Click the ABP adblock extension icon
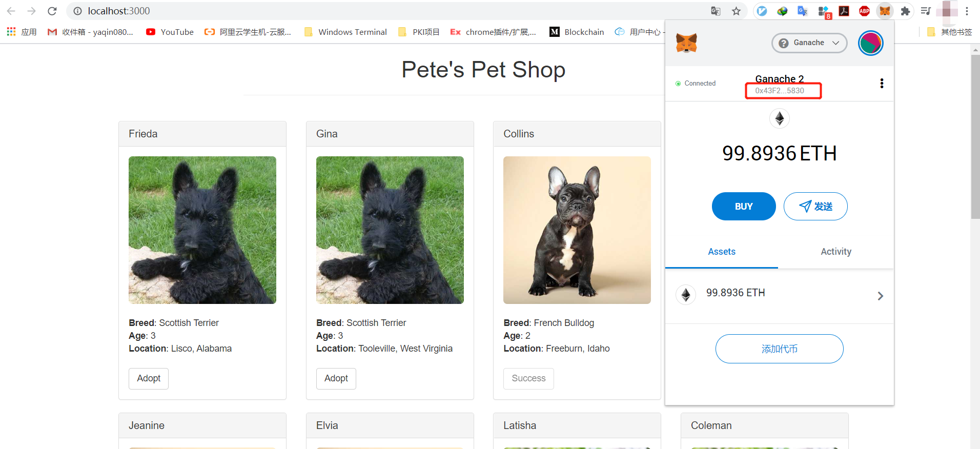Viewport: 980px width, 449px height. click(x=864, y=11)
